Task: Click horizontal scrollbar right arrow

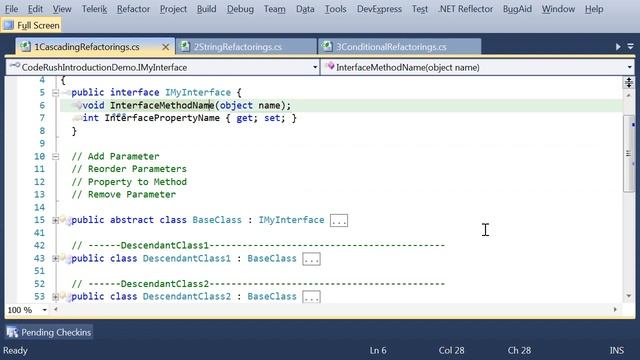Action: [615, 309]
